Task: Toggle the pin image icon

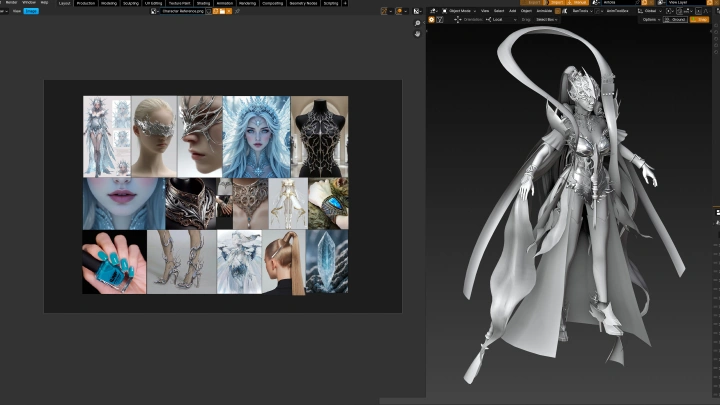Action: [x=237, y=11]
